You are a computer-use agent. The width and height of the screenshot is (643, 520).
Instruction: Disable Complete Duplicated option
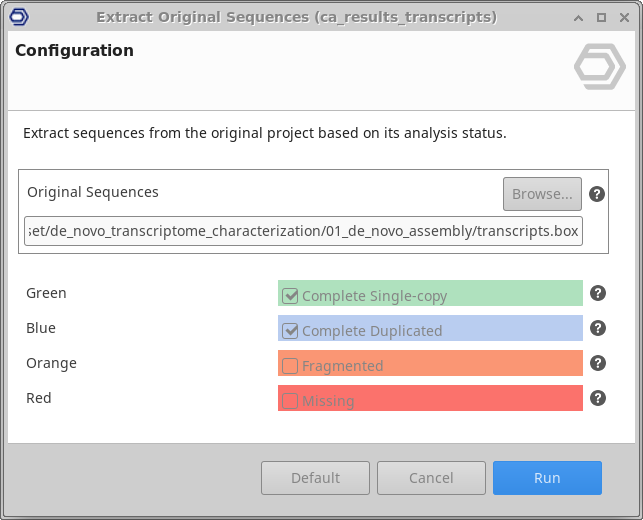tap(290, 331)
